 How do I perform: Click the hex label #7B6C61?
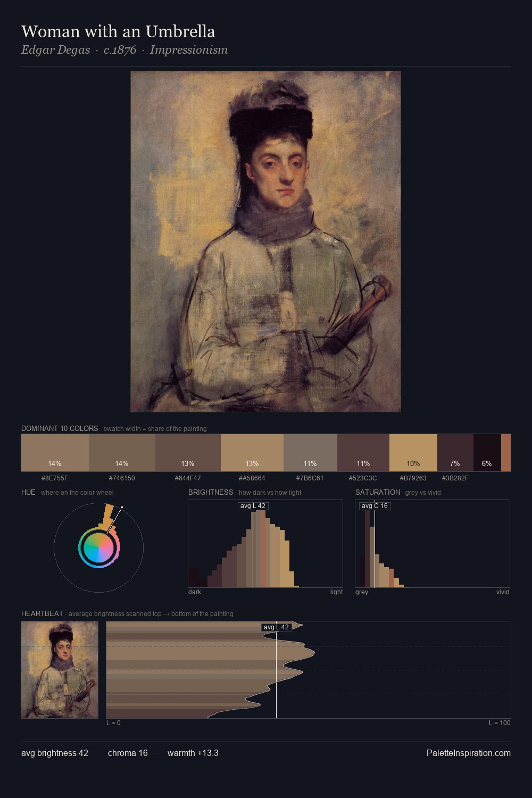coord(310,478)
